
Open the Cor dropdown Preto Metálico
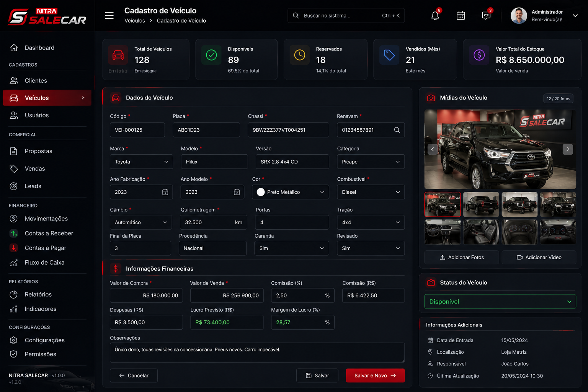[x=291, y=192]
